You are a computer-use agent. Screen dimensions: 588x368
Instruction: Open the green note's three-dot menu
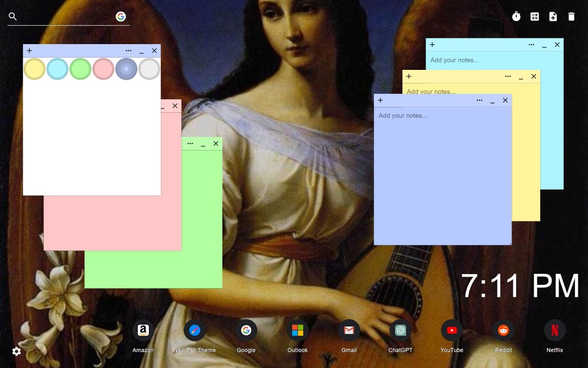[x=190, y=144]
